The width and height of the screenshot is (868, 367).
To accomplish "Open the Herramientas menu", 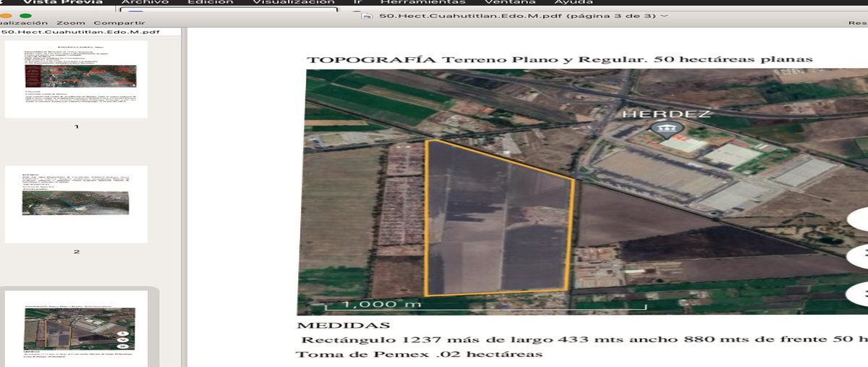I will coord(422,2).
